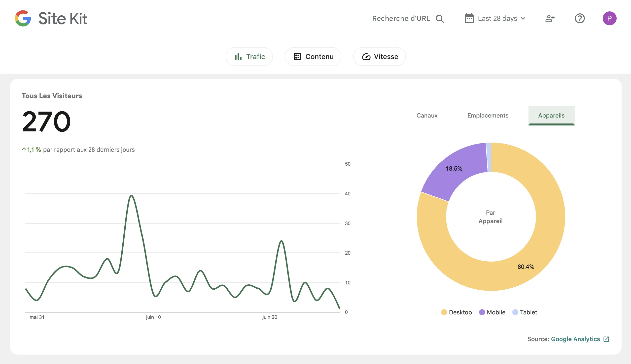The height and width of the screenshot is (364, 631).
Task: Click the highest peak of the visitors line
Action: tap(131, 196)
